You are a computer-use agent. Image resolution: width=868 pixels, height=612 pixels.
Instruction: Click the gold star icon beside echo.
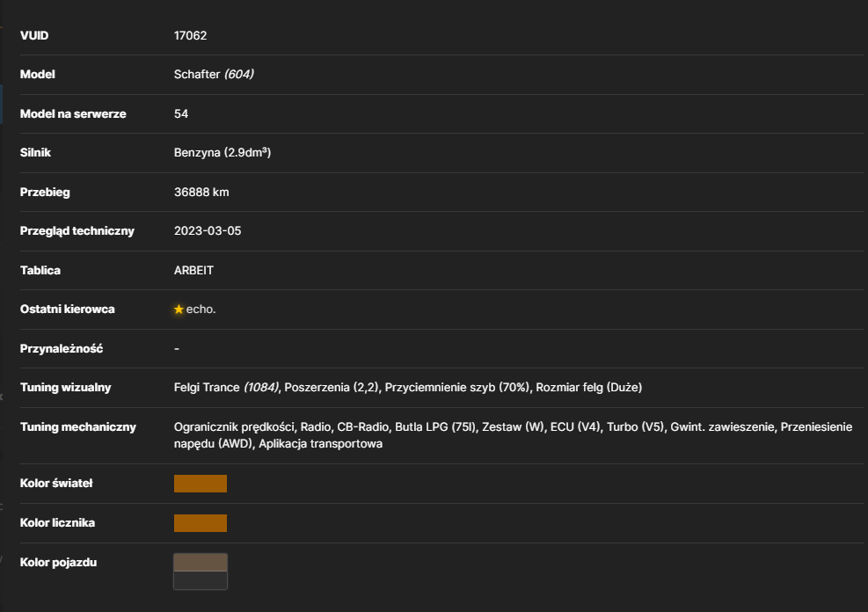point(179,310)
